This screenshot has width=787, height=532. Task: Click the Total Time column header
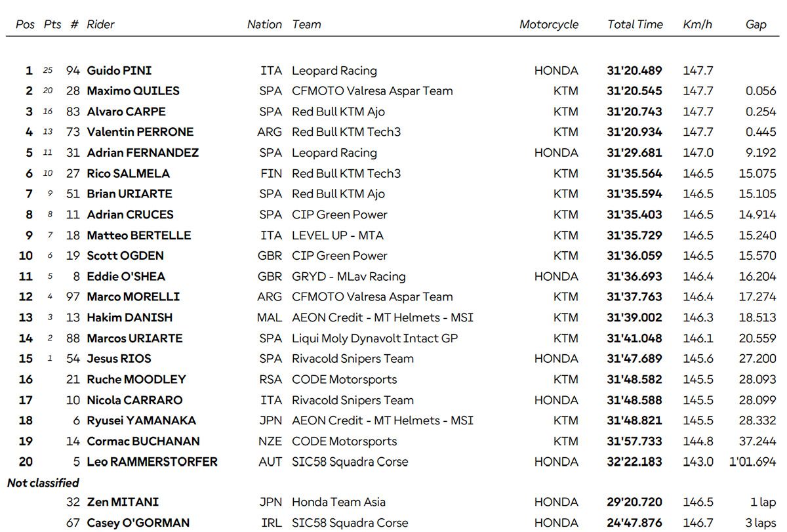click(635, 24)
